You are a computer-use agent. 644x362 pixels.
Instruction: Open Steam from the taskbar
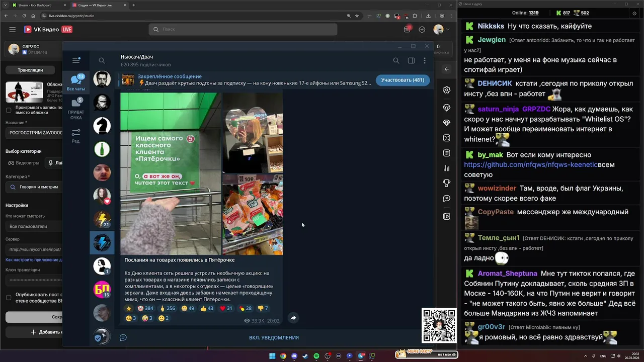pos(305,356)
